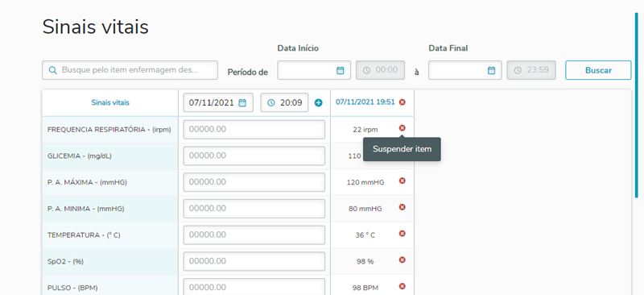Click the SpO2 - (%) label

point(65,261)
